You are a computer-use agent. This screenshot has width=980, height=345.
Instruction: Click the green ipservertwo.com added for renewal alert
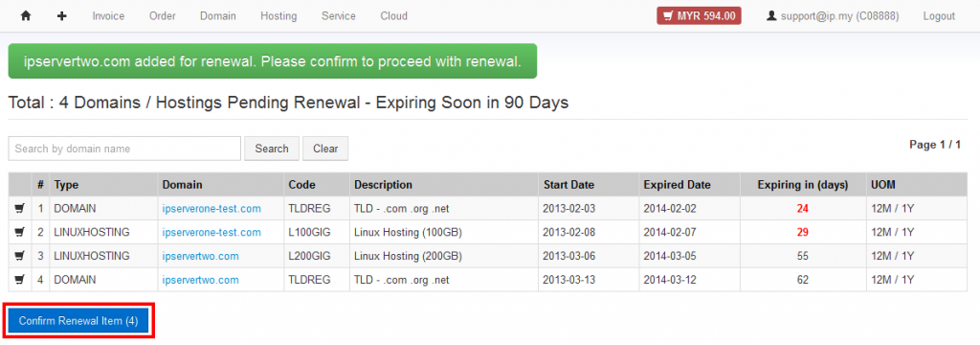273,60
